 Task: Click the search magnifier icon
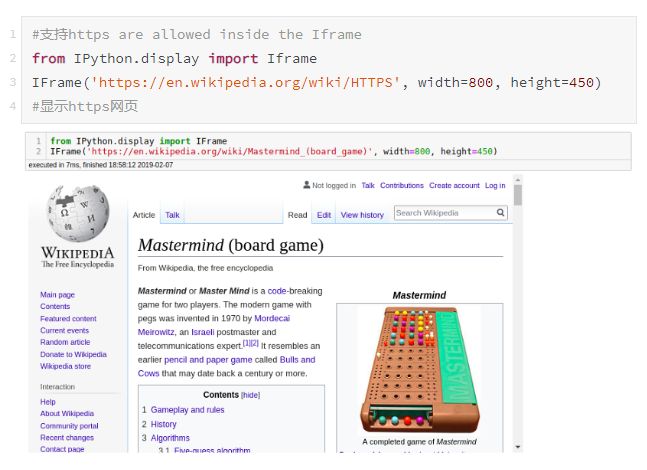(500, 213)
